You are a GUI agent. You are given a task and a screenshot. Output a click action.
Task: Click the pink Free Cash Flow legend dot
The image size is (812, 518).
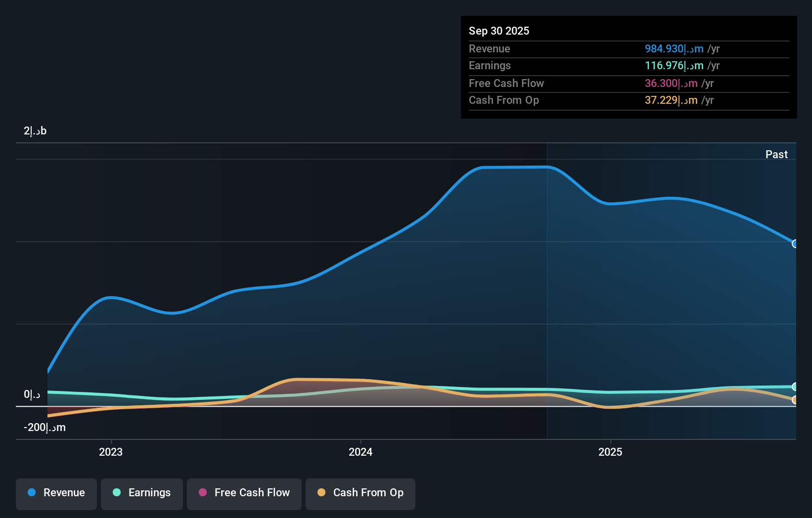pyautogui.click(x=202, y=492)
